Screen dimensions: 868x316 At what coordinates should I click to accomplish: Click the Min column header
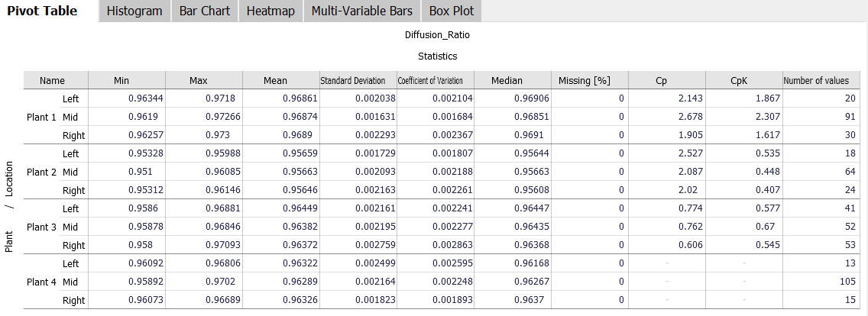pyautogui.click(x=121, y=80)
